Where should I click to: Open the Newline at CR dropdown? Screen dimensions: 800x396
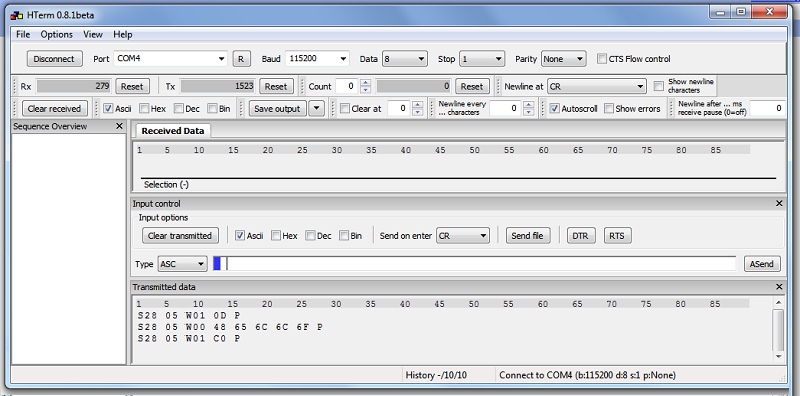point(596,86)
